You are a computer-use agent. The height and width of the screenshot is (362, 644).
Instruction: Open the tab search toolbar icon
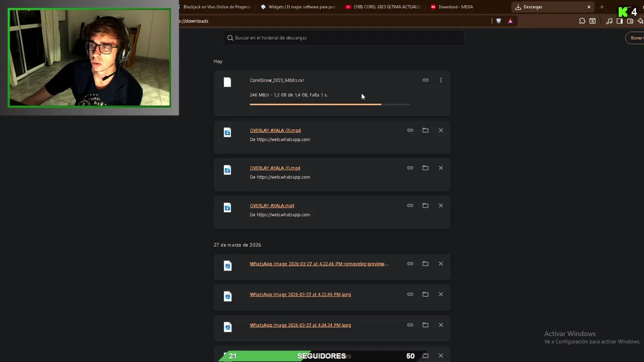click(592, 21)
